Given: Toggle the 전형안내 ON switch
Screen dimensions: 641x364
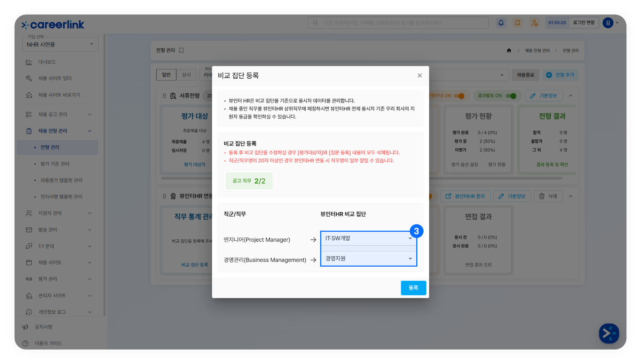Looking at the screenshot, I should (x=459, y=96).
